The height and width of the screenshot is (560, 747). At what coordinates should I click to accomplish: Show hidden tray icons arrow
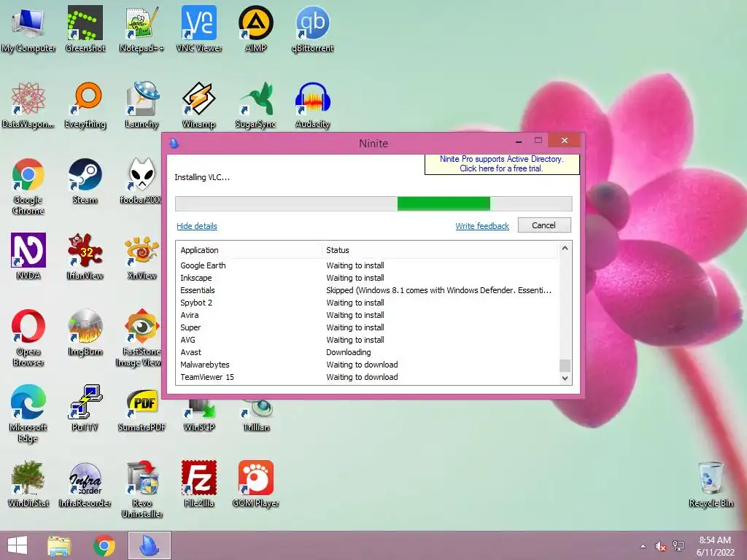(x=643, y=546)
